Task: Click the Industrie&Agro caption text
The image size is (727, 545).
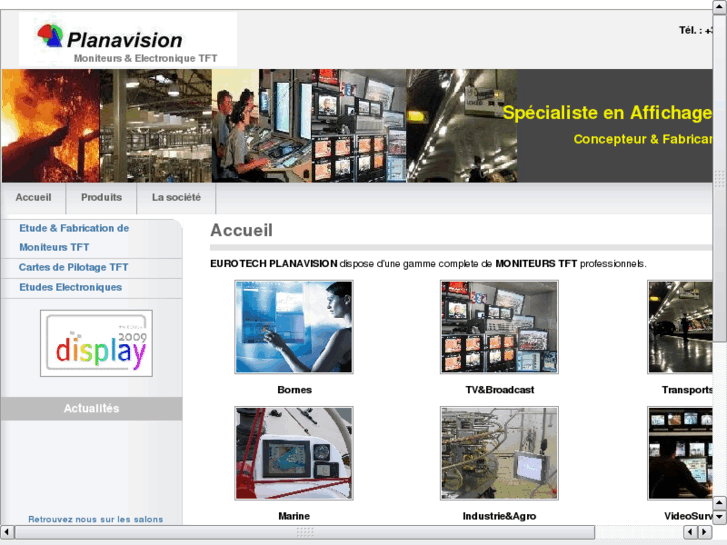Action: 499,516
